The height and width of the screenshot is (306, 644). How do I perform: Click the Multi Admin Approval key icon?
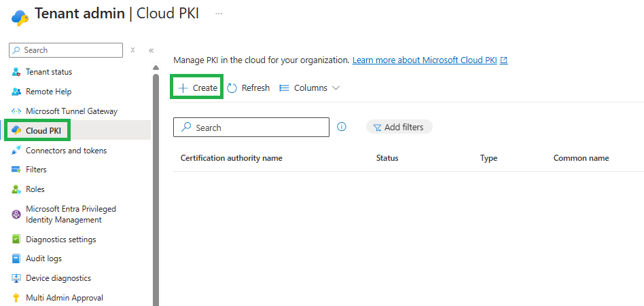(x=16, y=298)
